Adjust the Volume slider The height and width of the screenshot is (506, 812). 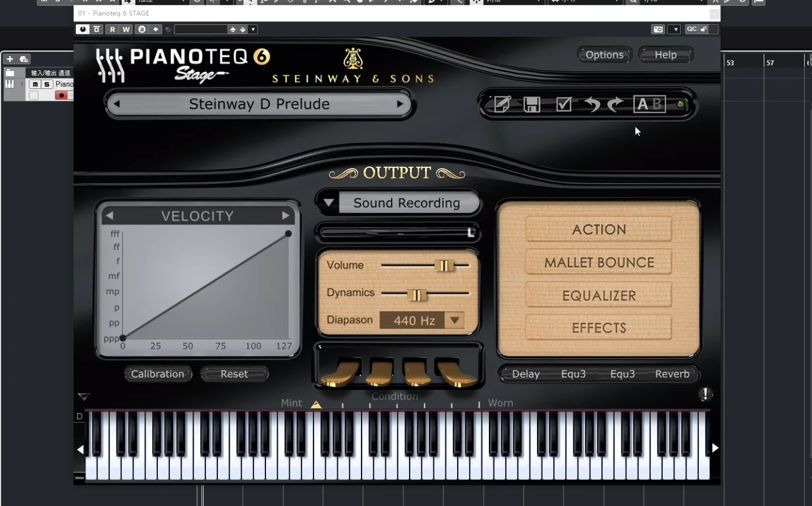[444, 265]
